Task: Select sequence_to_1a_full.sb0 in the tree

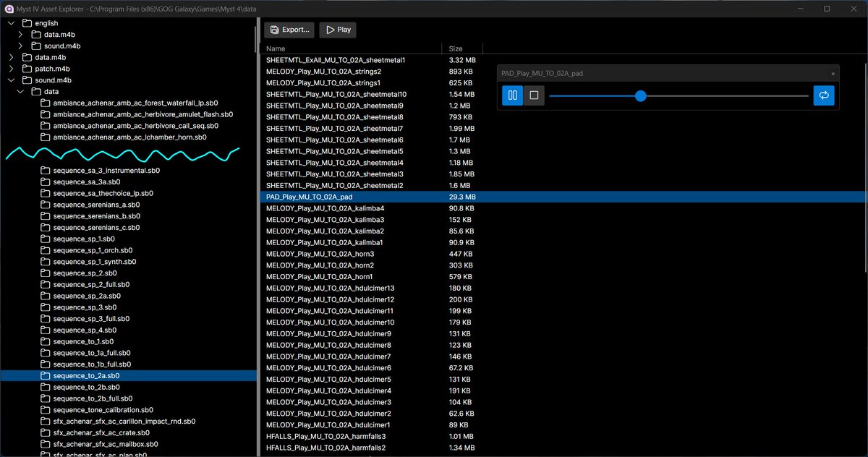Action: click(92, 353)
